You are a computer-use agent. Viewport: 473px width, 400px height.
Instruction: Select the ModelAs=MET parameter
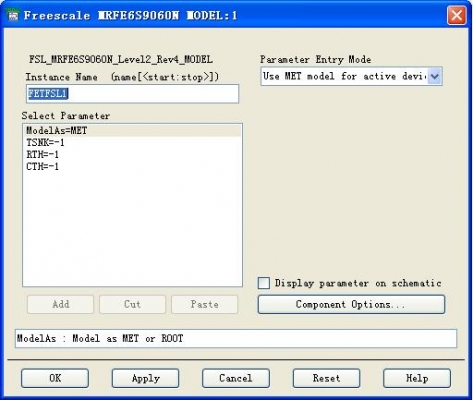pos(133,131)
